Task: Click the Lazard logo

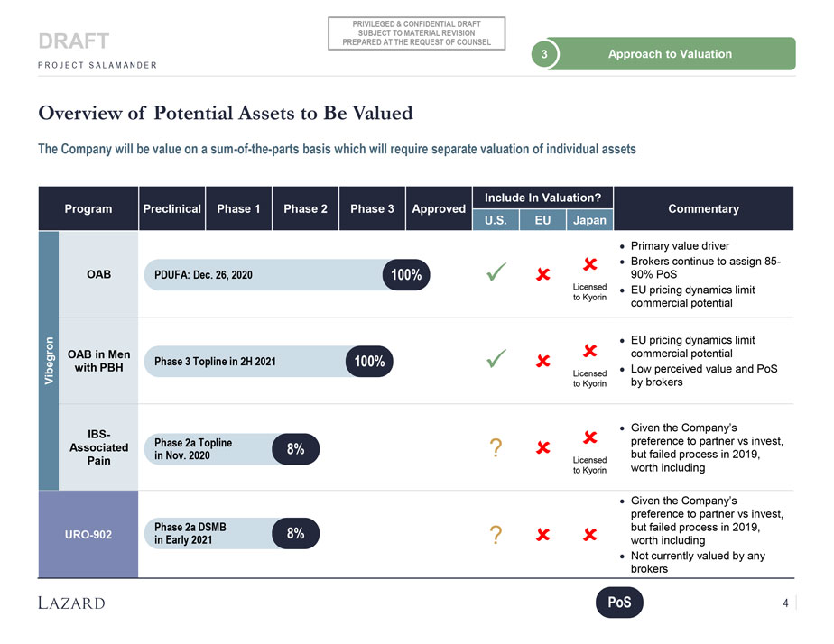Action: [71, 603]
